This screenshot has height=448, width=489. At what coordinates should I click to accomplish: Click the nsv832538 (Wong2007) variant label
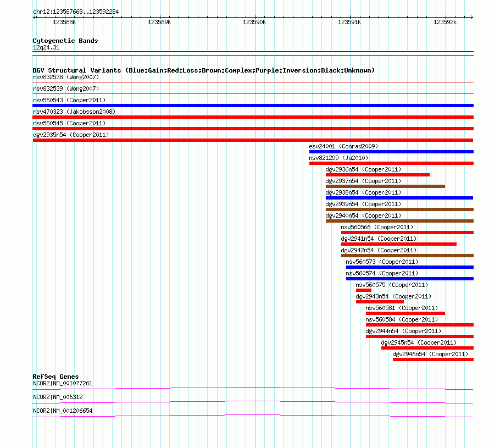[66, 77]
